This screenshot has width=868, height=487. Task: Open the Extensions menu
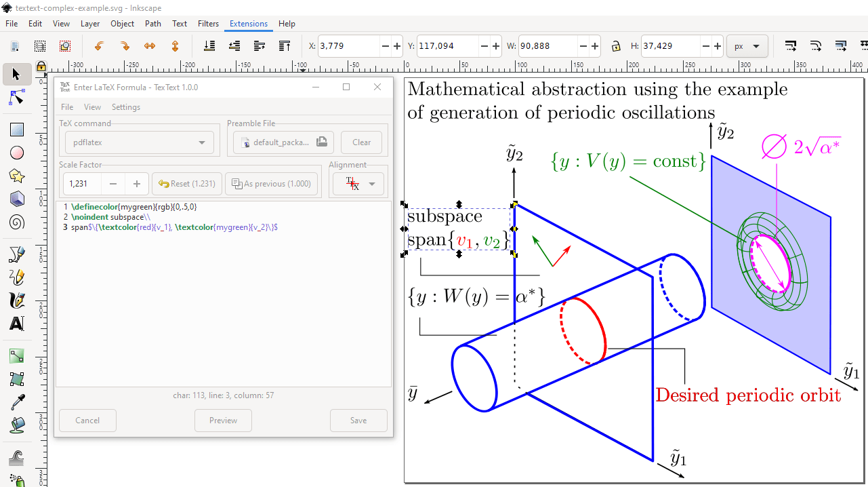[248, 23]
